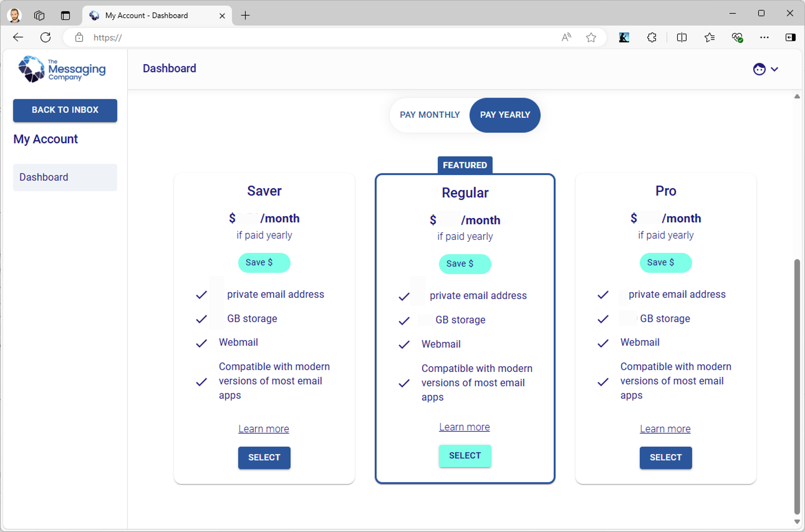Click the My Account sidebar heading
Image resolution: width=805 pixels, height=532 pixels.
[45, 139]
